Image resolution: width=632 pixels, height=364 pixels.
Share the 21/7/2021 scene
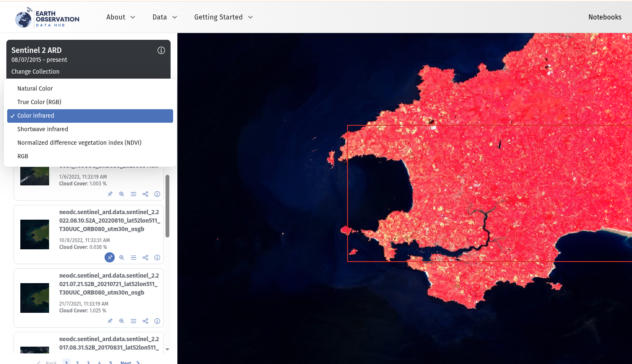pyautogui.click(x=145, y=321)
